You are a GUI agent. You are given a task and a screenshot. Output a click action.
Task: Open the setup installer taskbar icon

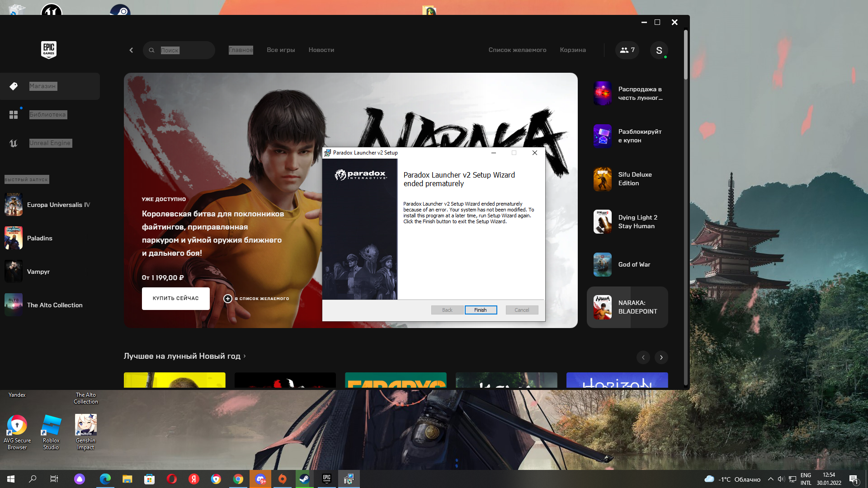[x=349, y=479]
